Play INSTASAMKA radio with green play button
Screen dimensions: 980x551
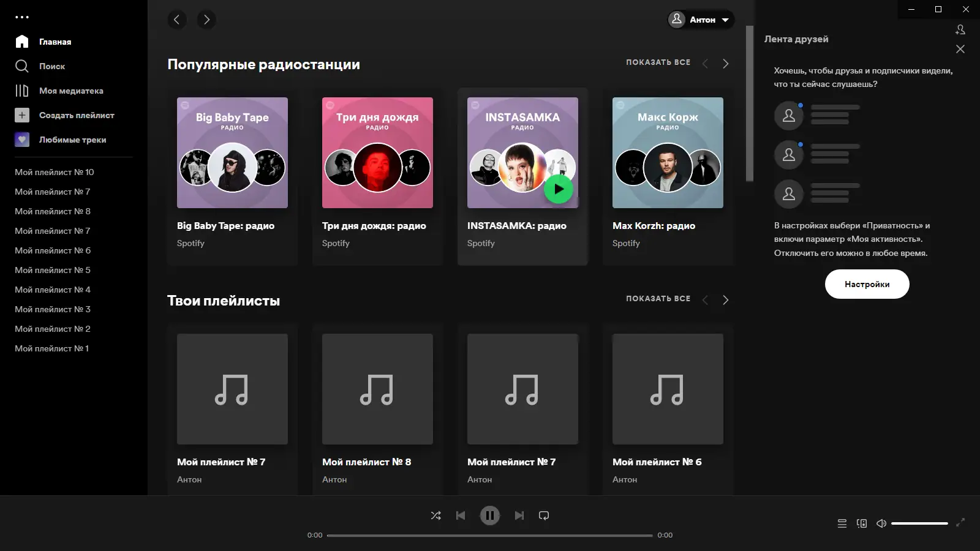(x=559, y=189)
